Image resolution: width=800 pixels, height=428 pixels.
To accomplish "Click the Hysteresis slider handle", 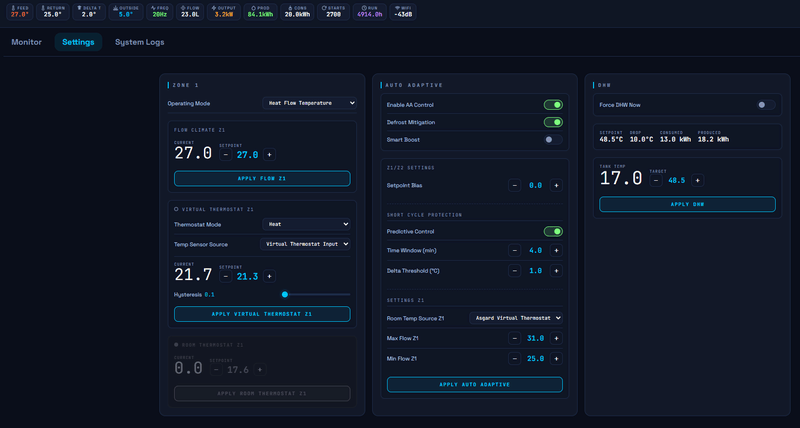I will [x=285, y=294].
